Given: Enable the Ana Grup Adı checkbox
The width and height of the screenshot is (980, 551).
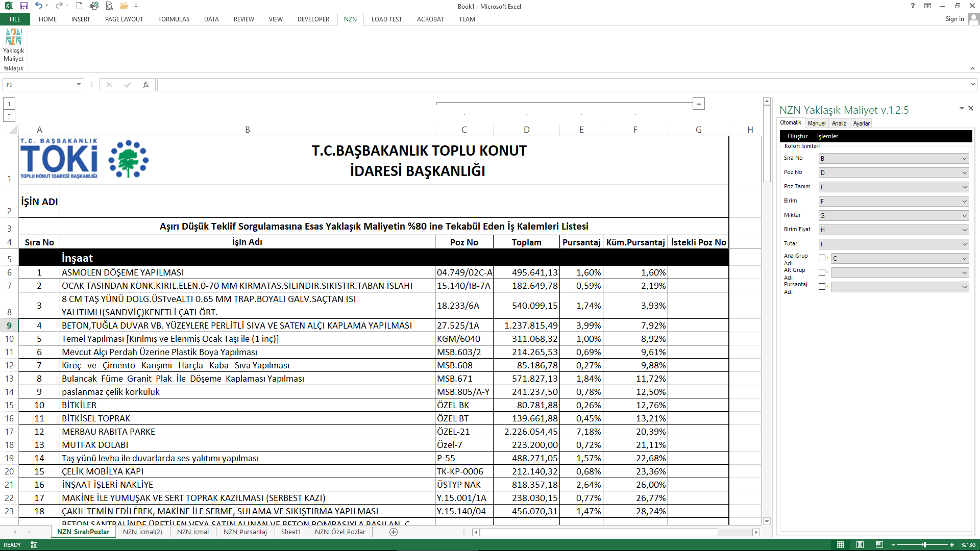Looking at the screenshot, I should pyautogui.click(x=822, y=258).
